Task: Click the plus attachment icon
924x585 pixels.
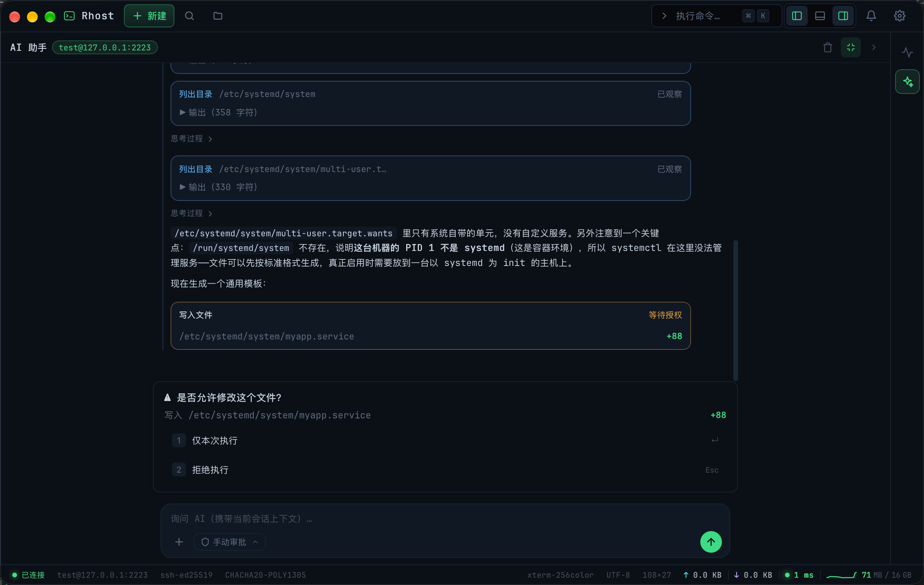Action: 179,542
